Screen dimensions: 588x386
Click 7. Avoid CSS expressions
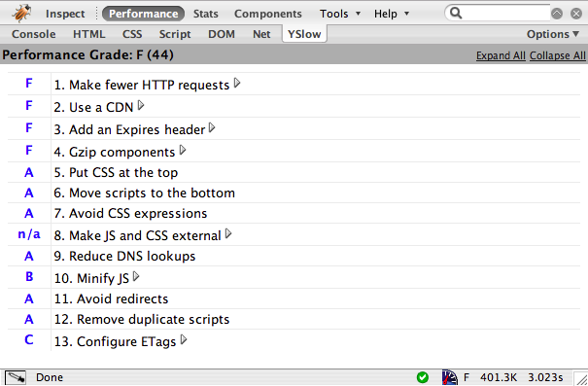(130, 213)
